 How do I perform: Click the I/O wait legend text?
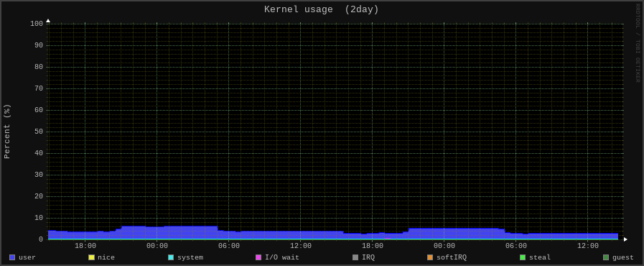pos(282,257)
